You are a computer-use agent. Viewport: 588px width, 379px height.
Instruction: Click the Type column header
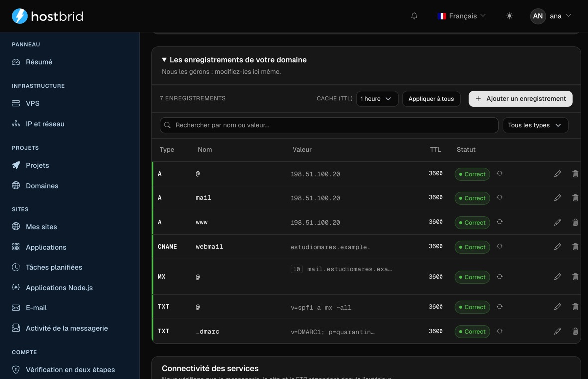(x=167, y=149)
